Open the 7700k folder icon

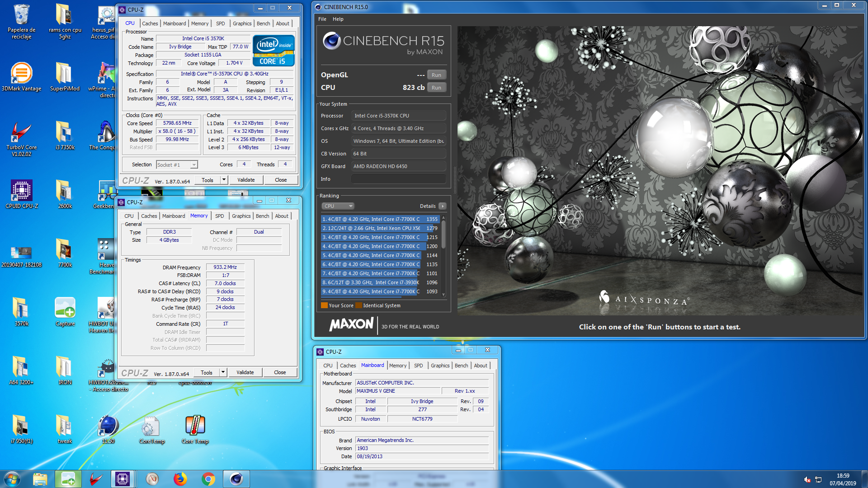(x=65, y=253)
